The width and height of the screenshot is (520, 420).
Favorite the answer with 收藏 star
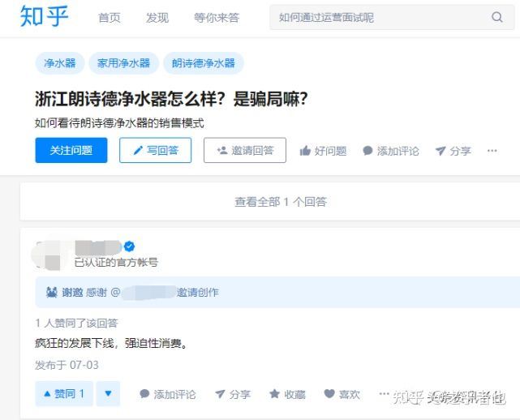click(275, 394)
